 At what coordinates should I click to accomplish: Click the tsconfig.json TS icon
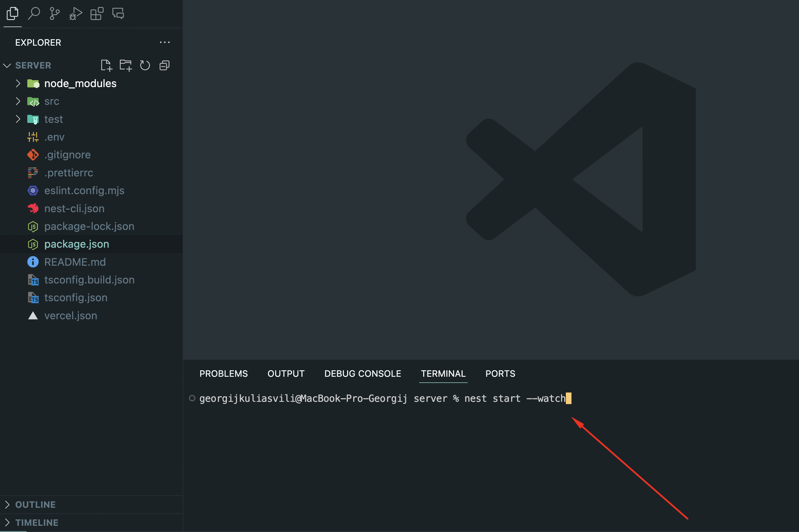point(33,298)
